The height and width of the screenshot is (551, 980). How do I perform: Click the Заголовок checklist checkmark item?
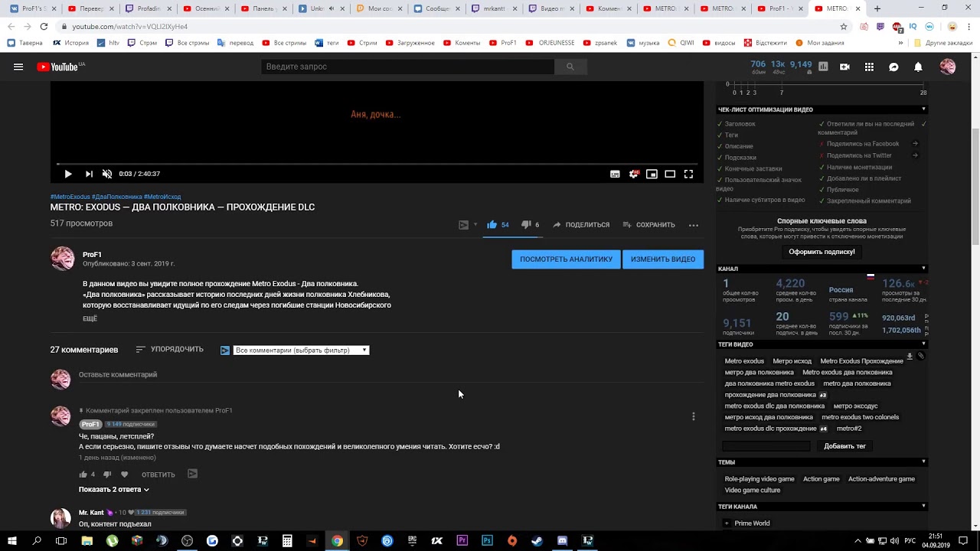pos(736,124)
